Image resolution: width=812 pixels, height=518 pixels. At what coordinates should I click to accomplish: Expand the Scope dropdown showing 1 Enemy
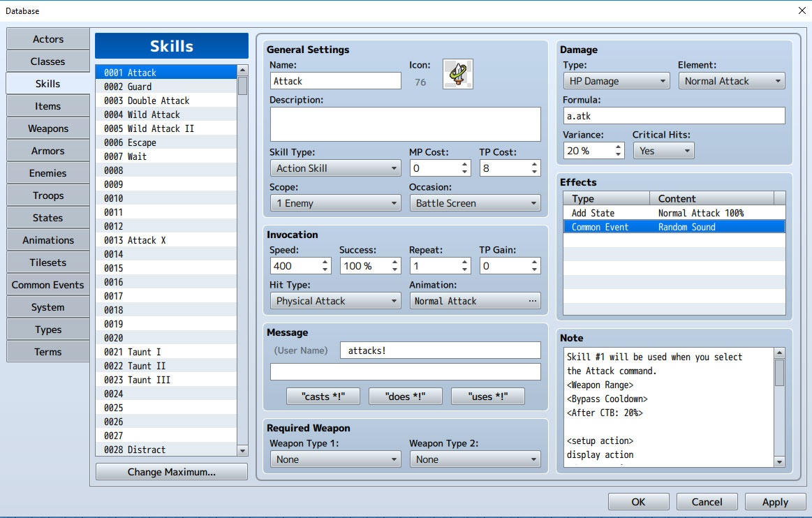pos(336,203)
